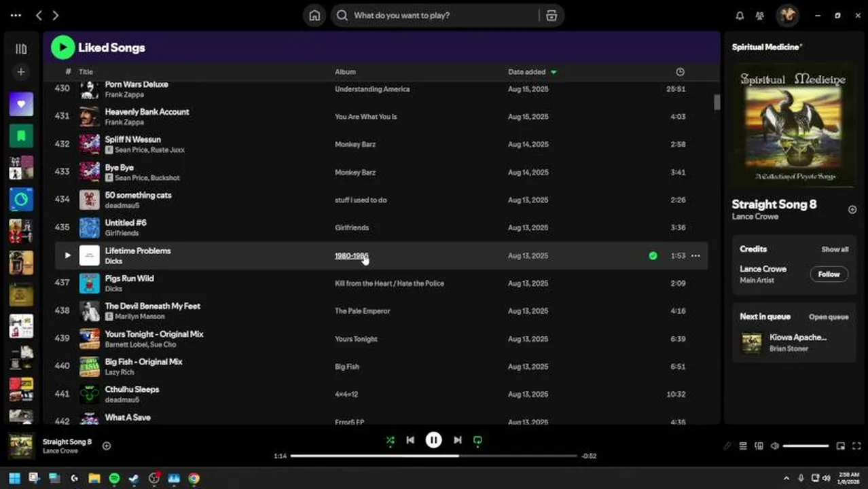The height and width of the screenshot is (489, 868).
Task: Click Show all credits
Action: pyautogui.click(x=835, y=249)
